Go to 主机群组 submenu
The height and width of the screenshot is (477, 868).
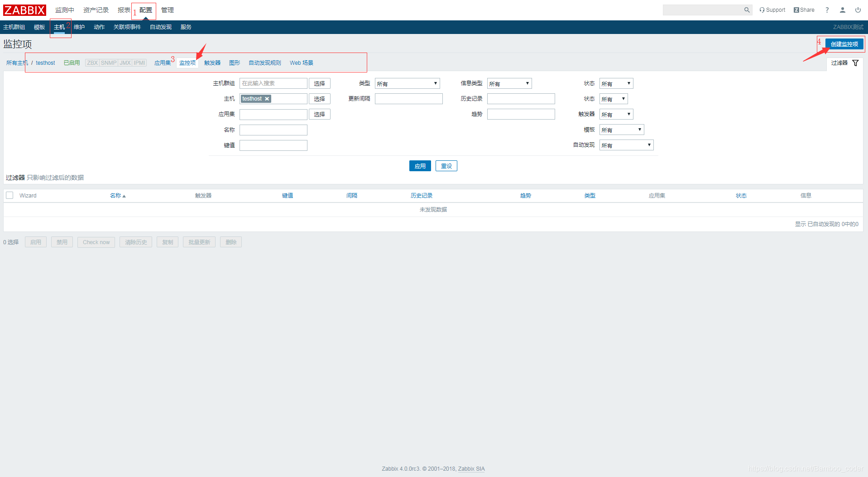(x=14, y=27)
